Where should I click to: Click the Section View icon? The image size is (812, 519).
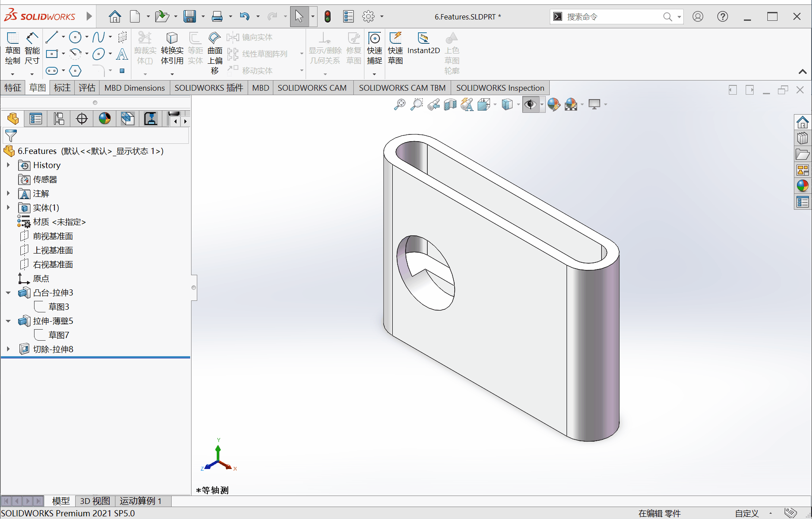[450, 104]
